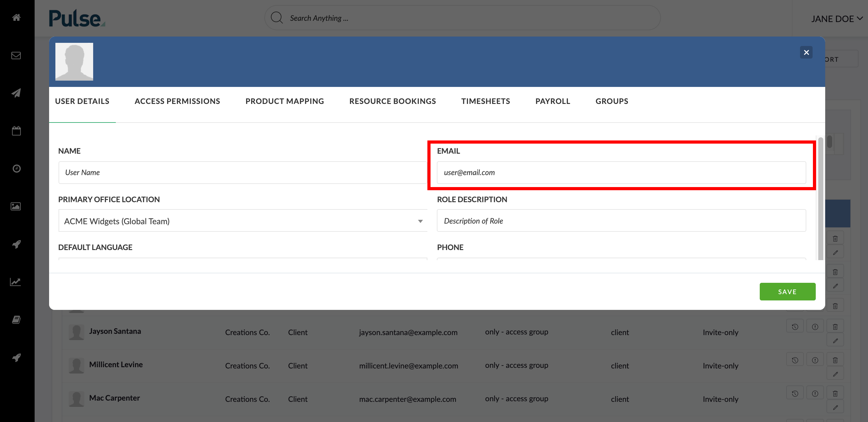The width and height of the screenshot is (868, 422).
Task: View history for Mac Carpenter
Action: coord(795,393)
